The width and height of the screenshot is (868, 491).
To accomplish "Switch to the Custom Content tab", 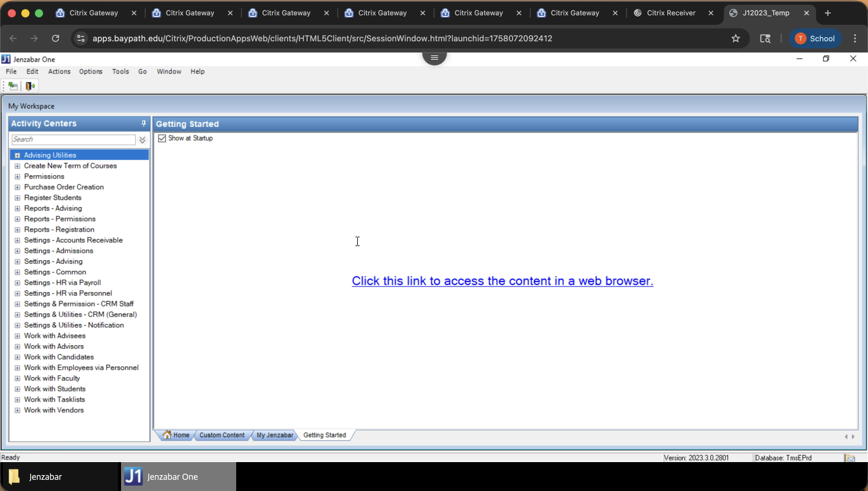I will (x=221, y=435).
